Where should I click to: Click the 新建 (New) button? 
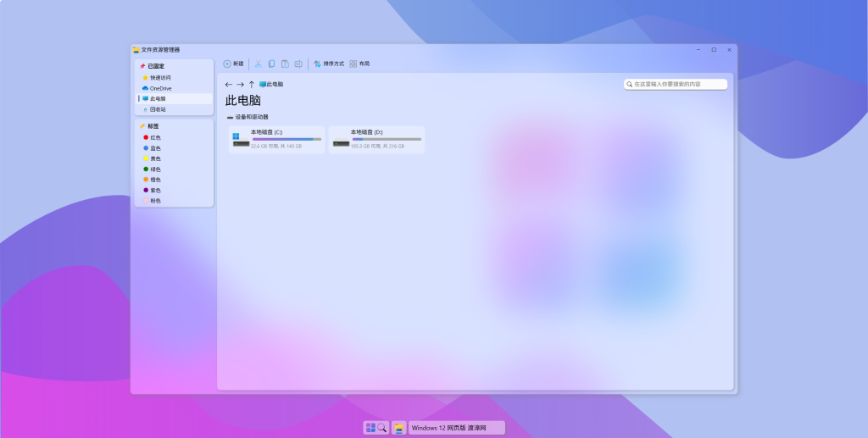pos(233,64)
